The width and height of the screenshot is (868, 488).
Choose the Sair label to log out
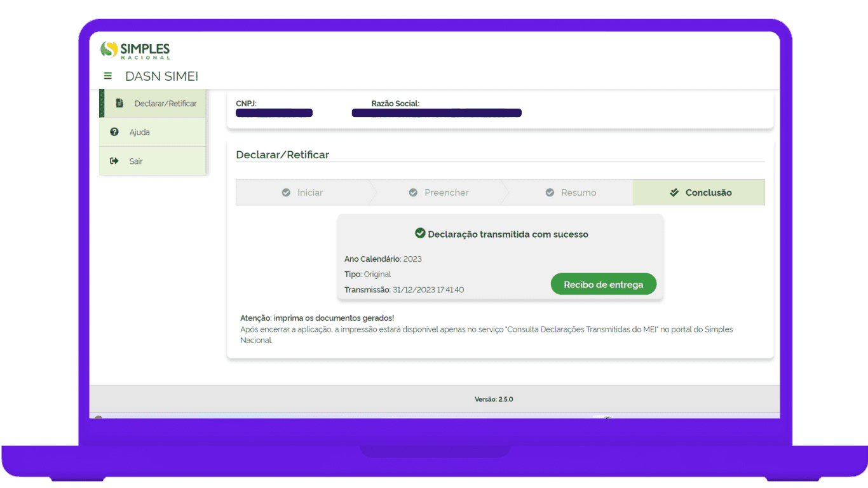pos(136,161)
